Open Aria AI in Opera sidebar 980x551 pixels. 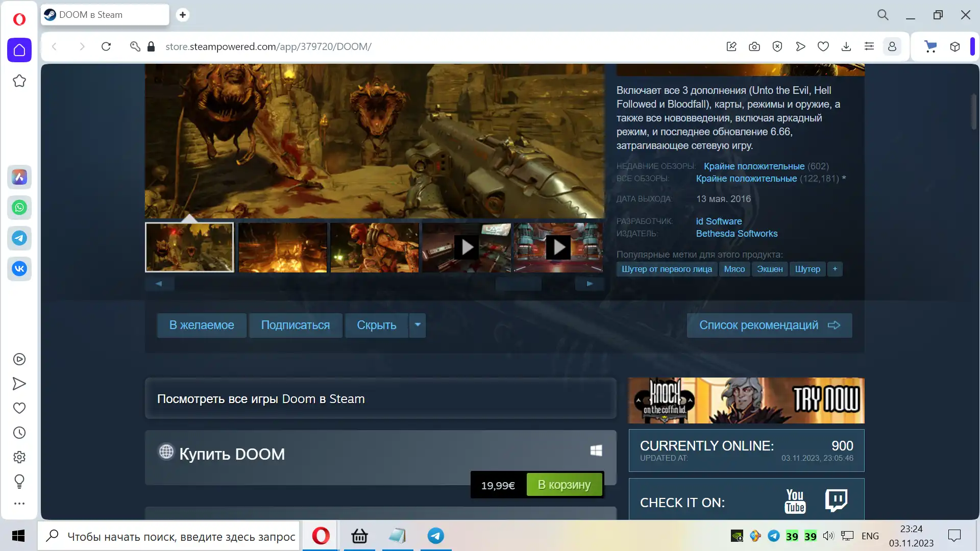[x=19, y=177]
